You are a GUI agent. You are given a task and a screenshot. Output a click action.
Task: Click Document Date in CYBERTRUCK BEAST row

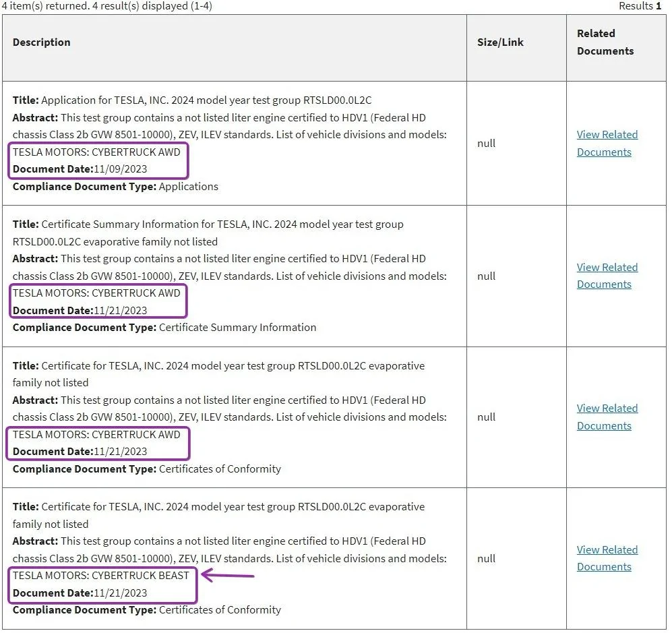point(80,593)
